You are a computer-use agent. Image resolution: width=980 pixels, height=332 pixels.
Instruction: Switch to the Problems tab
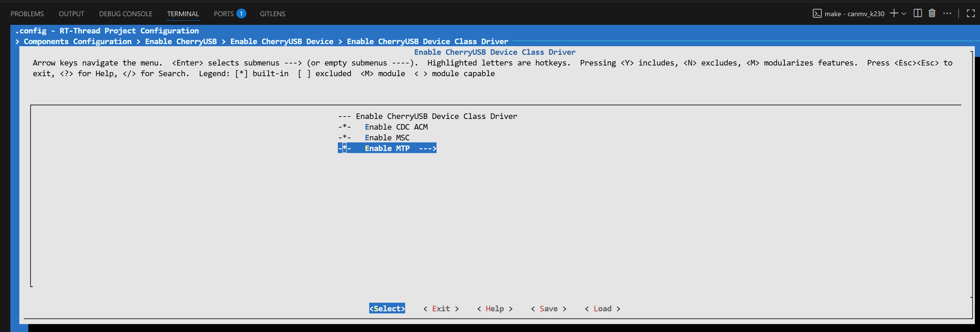click(27, 14)
